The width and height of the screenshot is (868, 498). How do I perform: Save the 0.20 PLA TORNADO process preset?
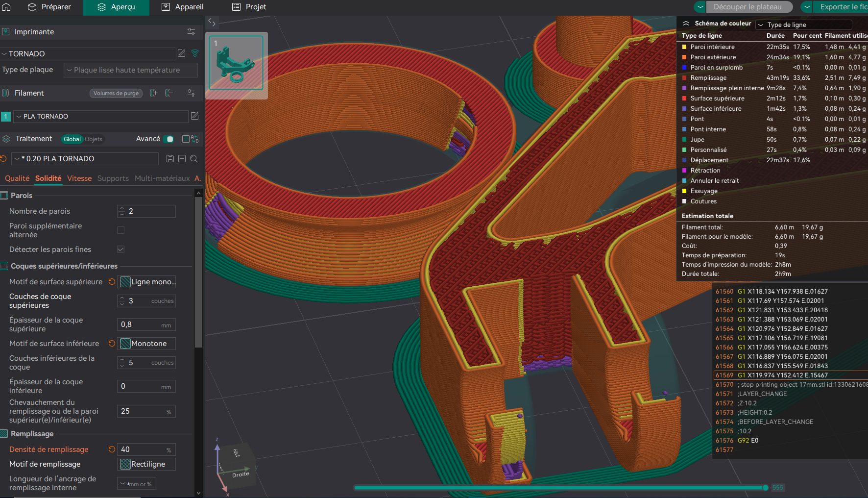click(x=170, y=159)
